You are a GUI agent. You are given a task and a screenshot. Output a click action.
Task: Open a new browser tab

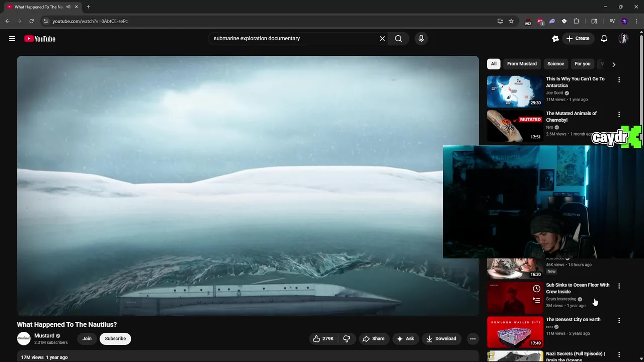tap(89, 7)
